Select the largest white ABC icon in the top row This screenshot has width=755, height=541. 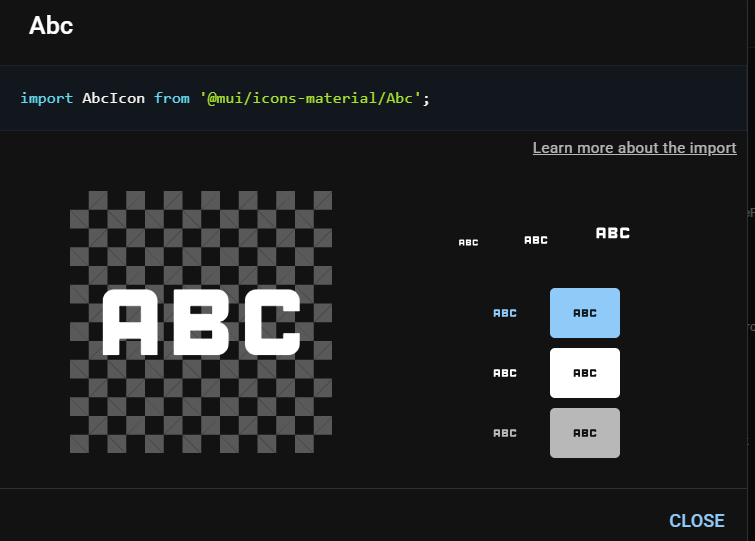[613, 233]
